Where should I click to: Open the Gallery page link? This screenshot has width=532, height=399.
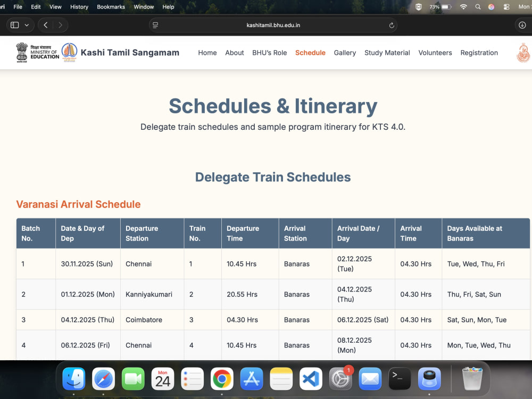tap(345, 53)
